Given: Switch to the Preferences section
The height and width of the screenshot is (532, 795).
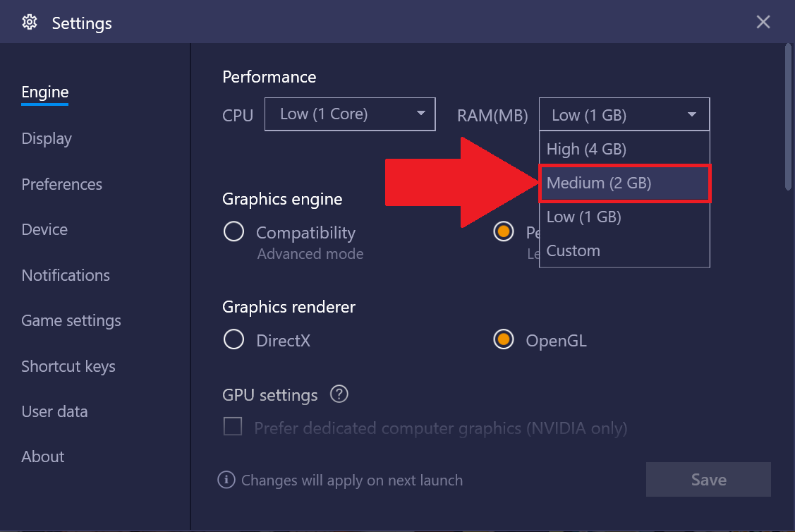Looking at the screenshot, I should pyautogui.click(x=62, y=184).
